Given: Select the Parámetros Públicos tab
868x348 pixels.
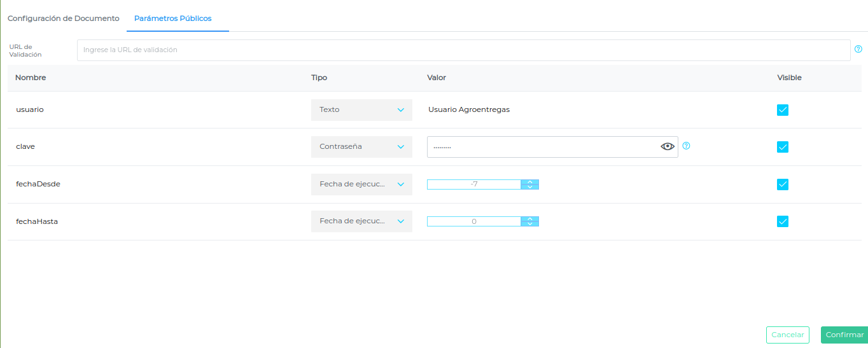Looking at the screenshot, I should point(172,18).
